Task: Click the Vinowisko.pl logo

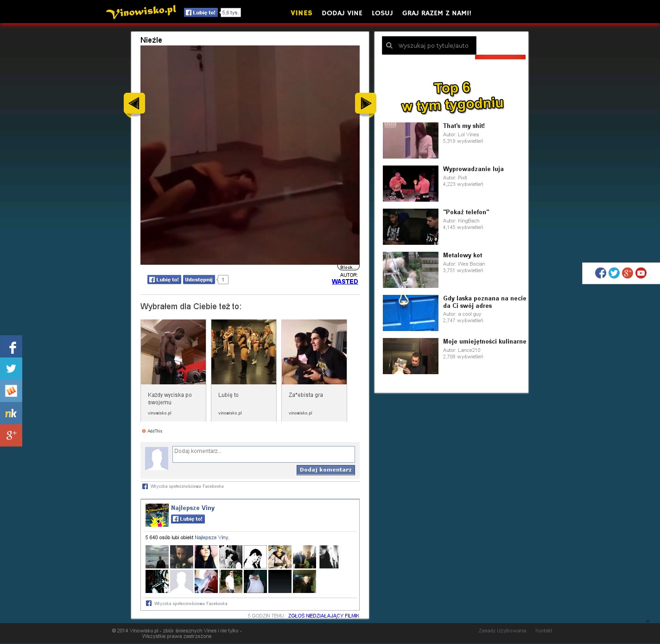Action: (x=141, y=12)
